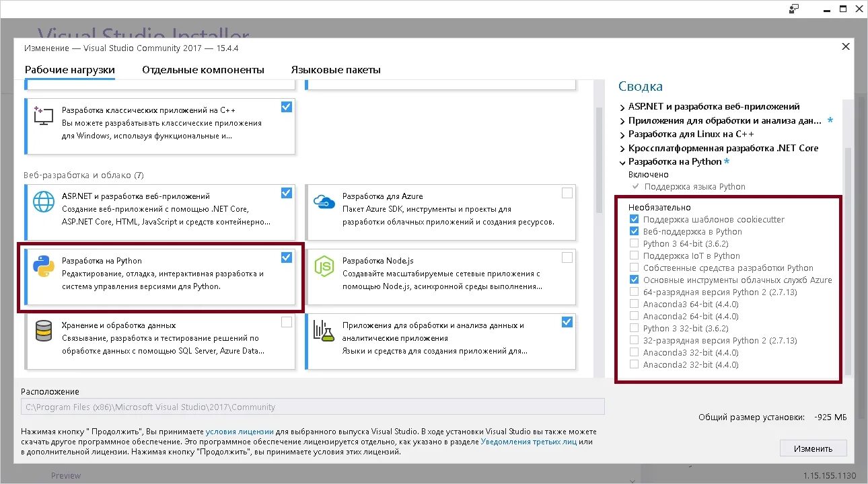Uncheck the C++ desktop development workload

pyautogui.click(x=287, y=107)
